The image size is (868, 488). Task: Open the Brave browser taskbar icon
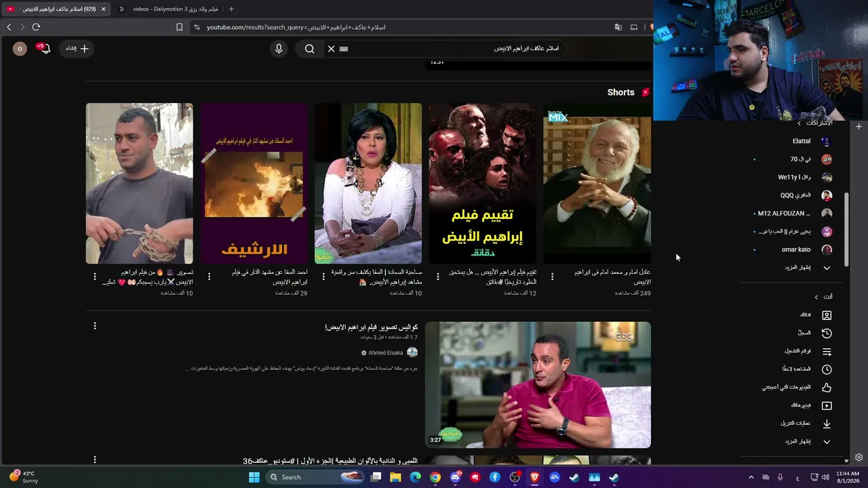(x=534, y=477)
